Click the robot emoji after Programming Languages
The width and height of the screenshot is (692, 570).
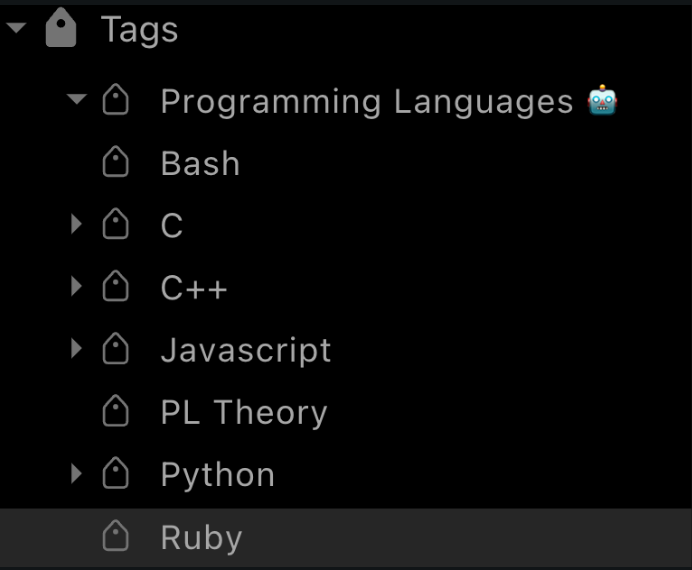(x=602, y=100)
